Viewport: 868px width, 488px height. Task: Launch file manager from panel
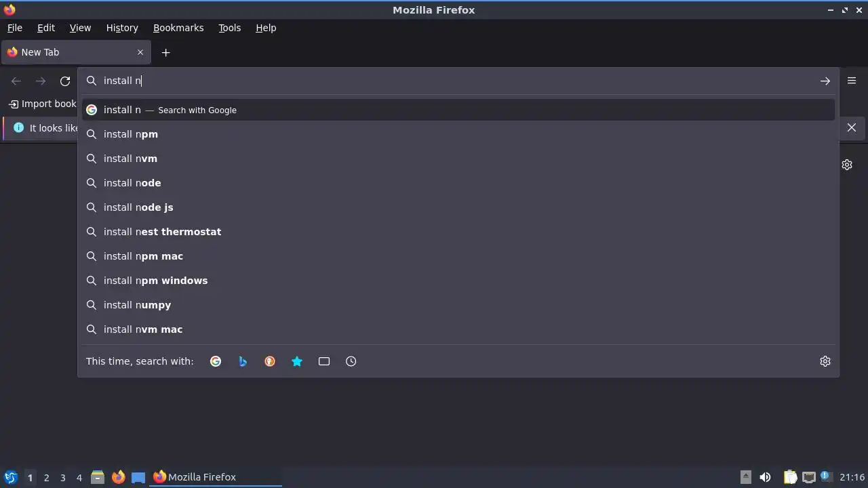98,477
